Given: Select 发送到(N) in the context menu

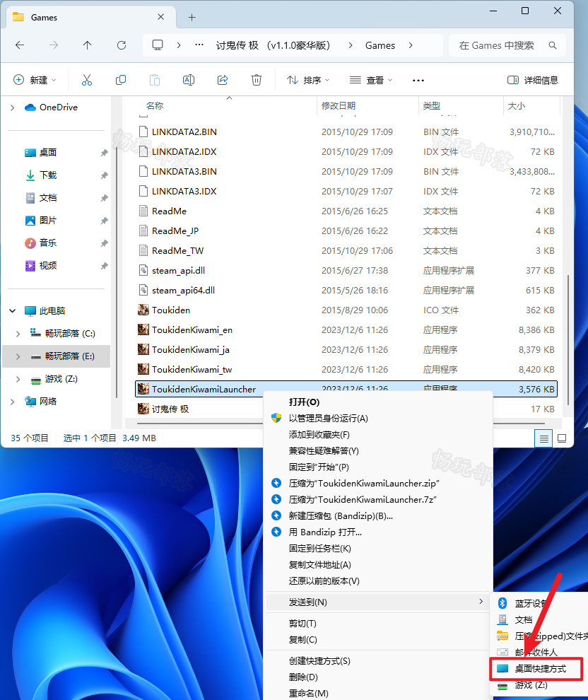Looking at the screenshot, I should [378, 602].
